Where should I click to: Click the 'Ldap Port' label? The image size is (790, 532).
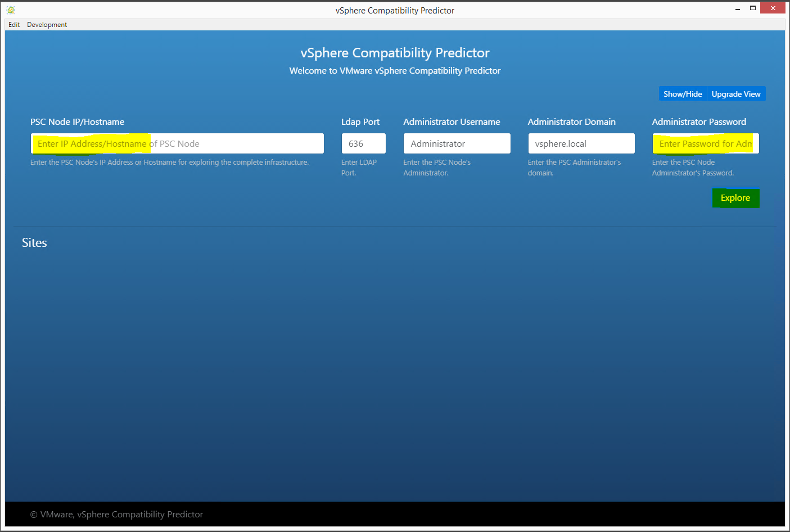[360, 122]
